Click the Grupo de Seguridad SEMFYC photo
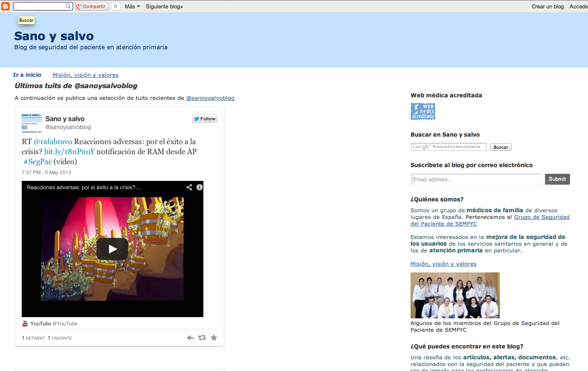Screen dimensions: 588x371 455,295
